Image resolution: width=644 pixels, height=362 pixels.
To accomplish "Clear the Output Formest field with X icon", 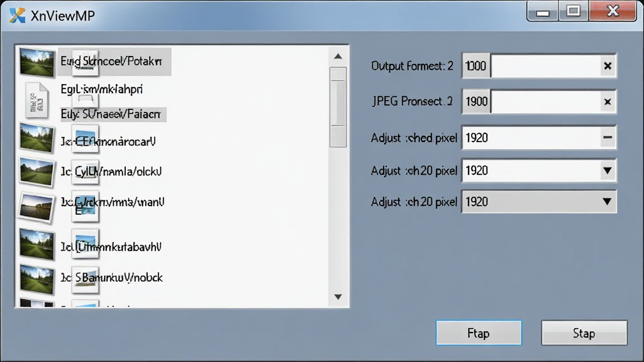I will click(608, 66).
